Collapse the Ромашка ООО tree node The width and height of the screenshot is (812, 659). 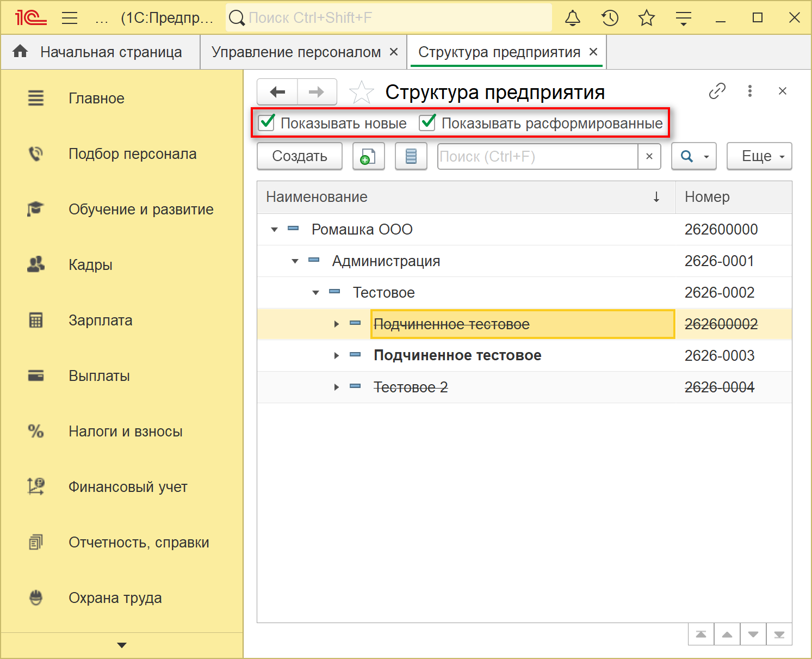coord(275,230)
